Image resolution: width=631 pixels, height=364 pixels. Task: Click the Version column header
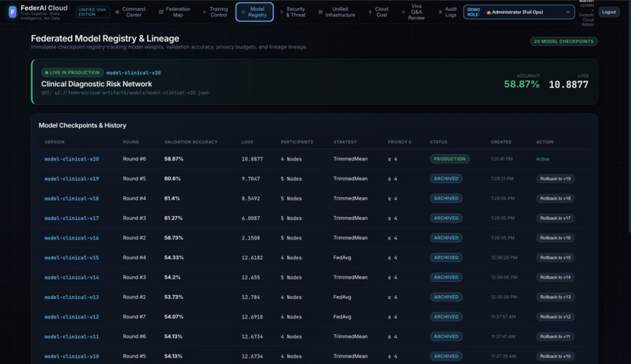tap(54, 142)
